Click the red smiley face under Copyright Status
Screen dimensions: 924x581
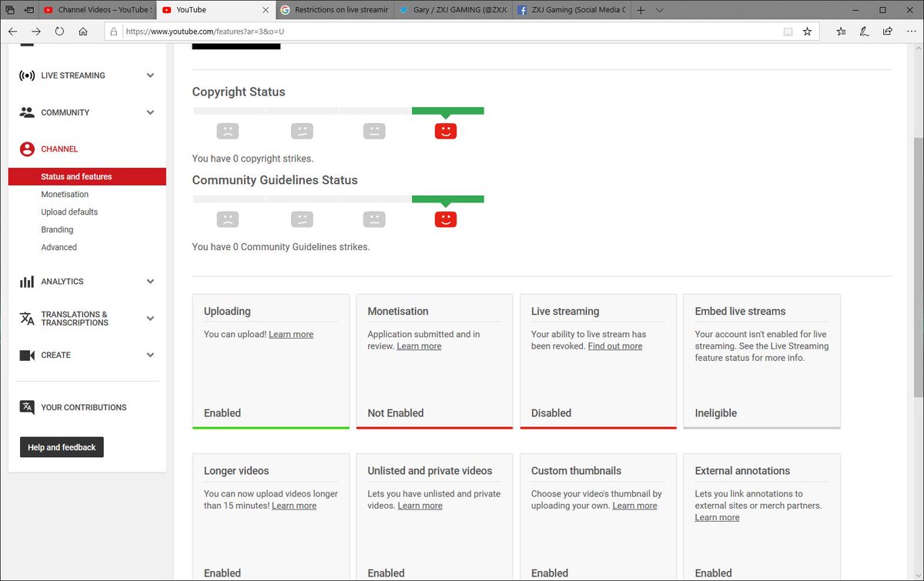[446, 131]
